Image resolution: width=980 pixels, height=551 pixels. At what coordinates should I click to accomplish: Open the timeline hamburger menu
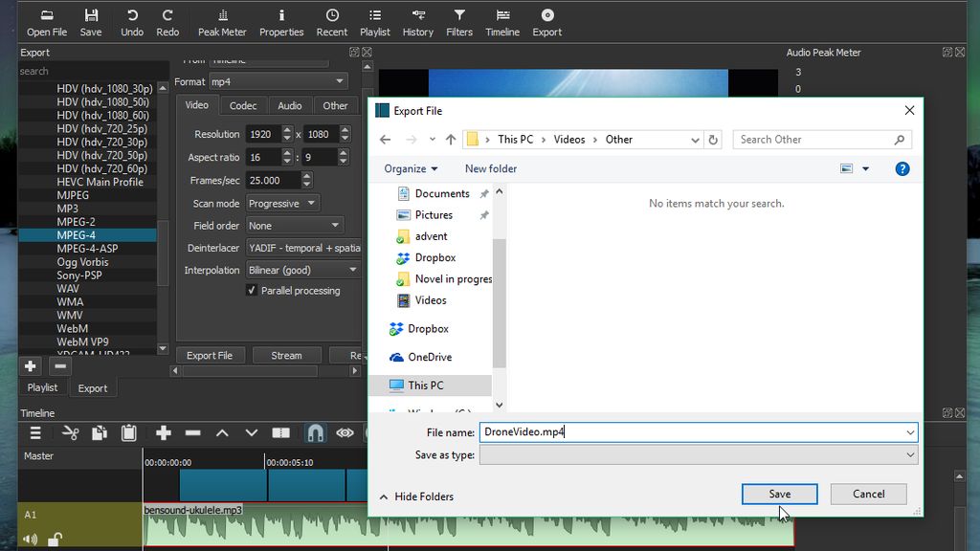pos(35,433)
